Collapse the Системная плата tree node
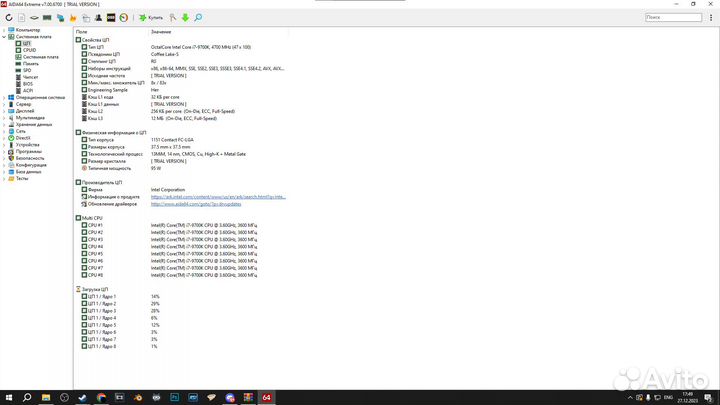720x405 pixels. (4, 37)
